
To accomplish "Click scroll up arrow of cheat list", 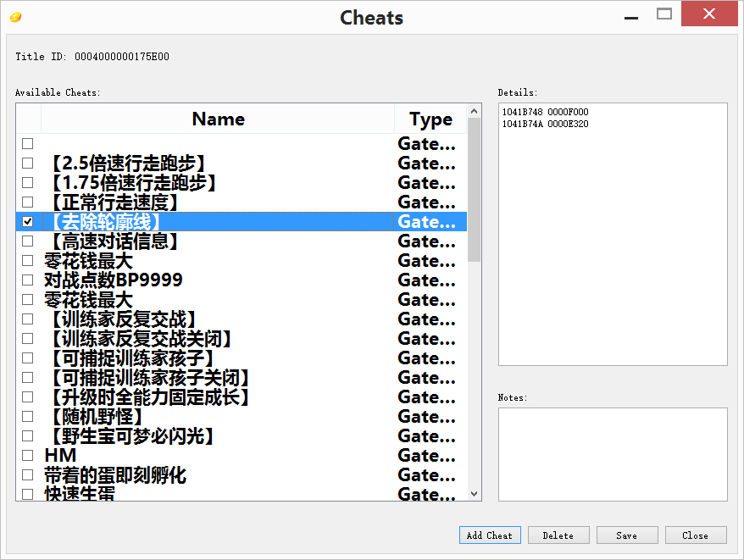I will point(474,111).
